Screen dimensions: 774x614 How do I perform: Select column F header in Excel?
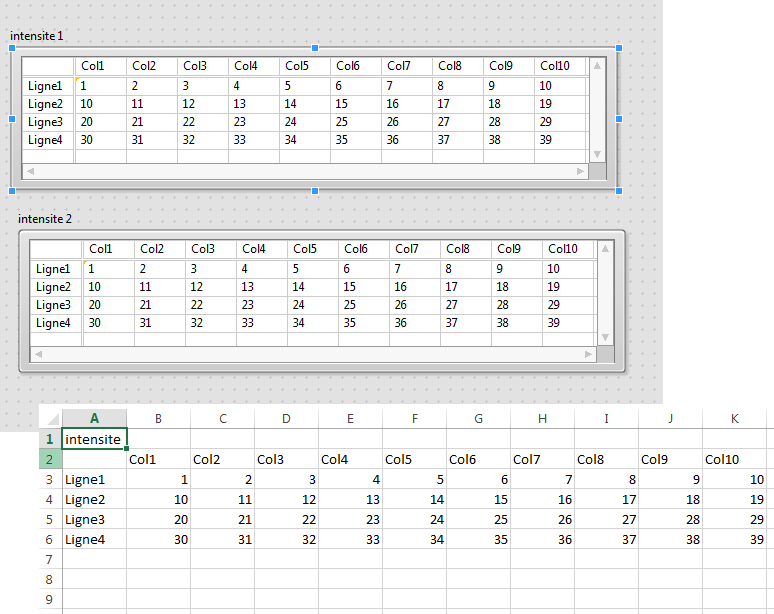click(x=415, y=419)
